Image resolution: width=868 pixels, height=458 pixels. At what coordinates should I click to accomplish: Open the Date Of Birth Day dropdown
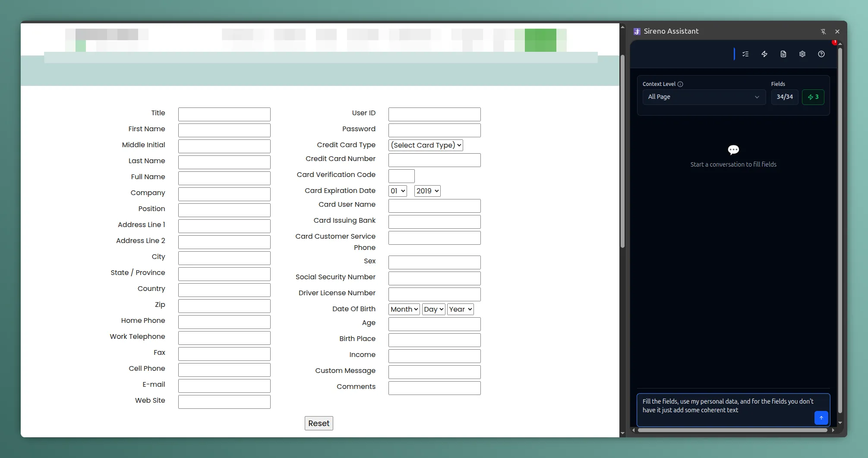[434, 310]
